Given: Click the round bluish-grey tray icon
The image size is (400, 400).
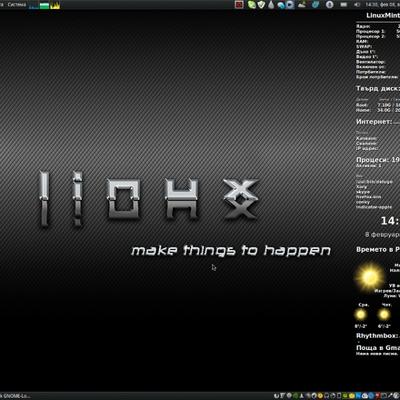Looking at the screenshot, I should [329, 5].
